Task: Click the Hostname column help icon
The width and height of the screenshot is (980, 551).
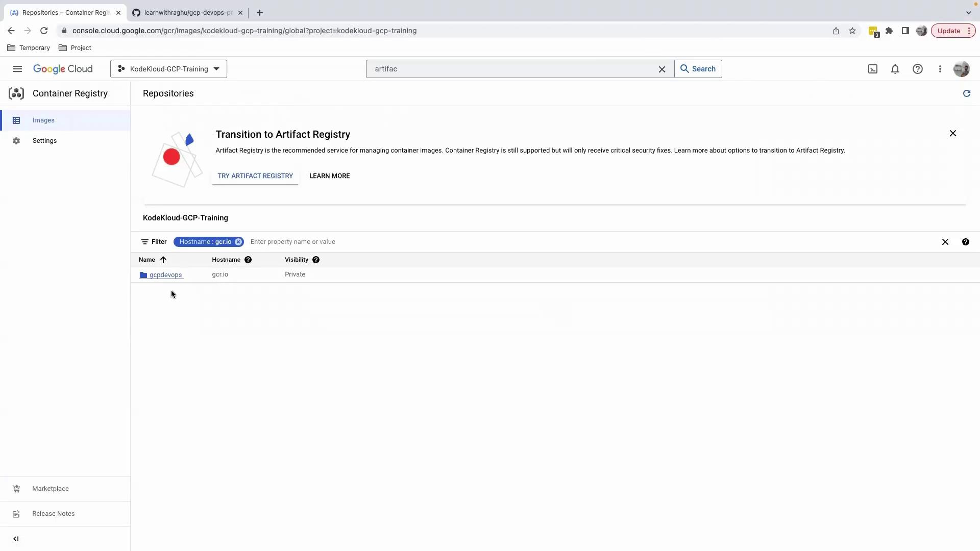Action: [x=248, y=260]
